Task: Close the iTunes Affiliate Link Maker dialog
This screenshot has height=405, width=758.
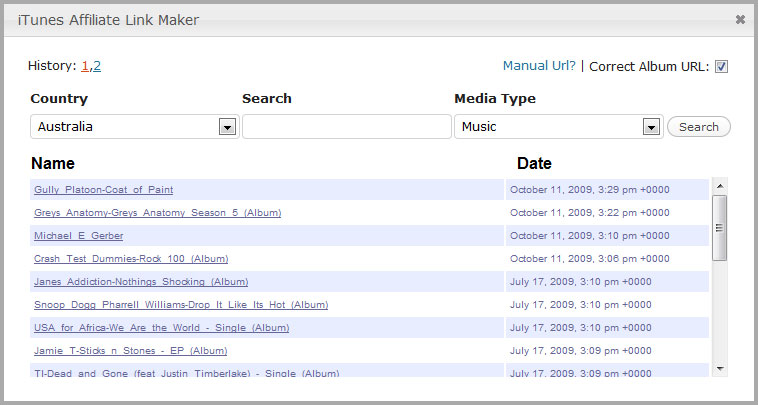Action: click(x=740, y=20)
